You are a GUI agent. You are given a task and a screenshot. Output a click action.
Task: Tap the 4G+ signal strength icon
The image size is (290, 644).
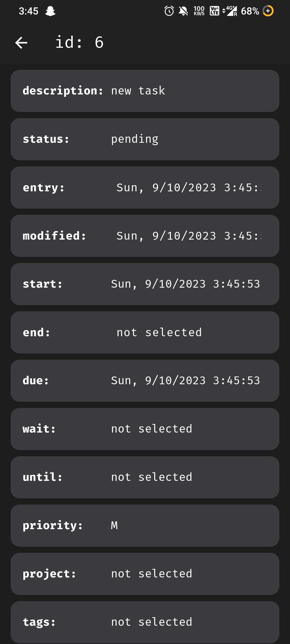coord(230,11)
